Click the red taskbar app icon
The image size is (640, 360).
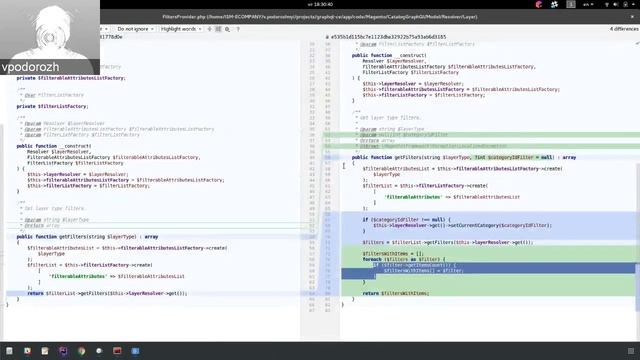pyautogui.click(x=117, y=351)
